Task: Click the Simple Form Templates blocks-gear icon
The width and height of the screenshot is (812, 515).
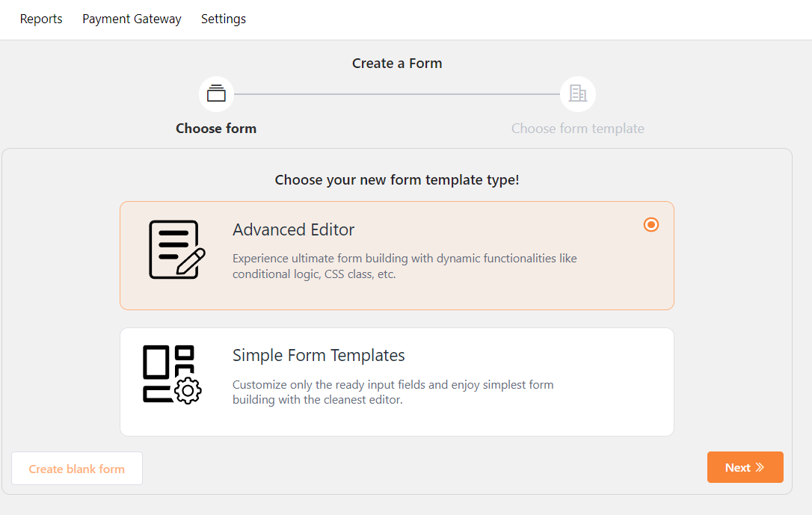Action: point(171,372)
